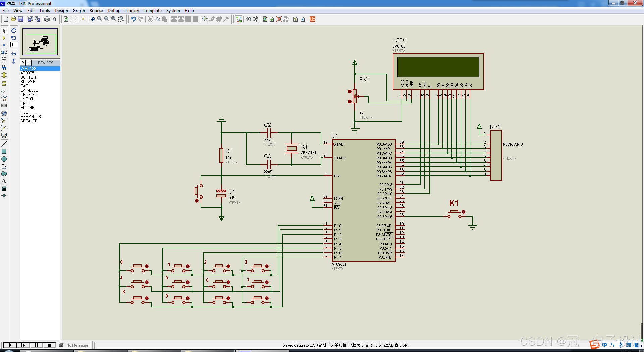This screenshot has width=644, height=352.
Task: Open the Debug menu
Action: (x=114, y=11)
